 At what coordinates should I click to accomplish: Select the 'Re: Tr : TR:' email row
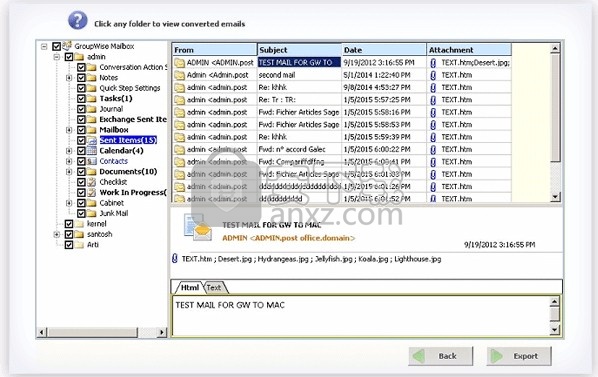coord(342,100)
